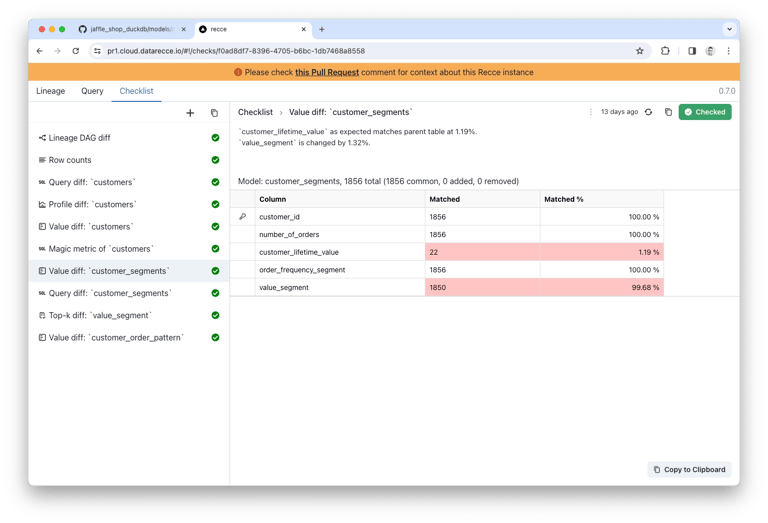
Task: Copy check via icon left of Checked button
Action: (668, 112)
